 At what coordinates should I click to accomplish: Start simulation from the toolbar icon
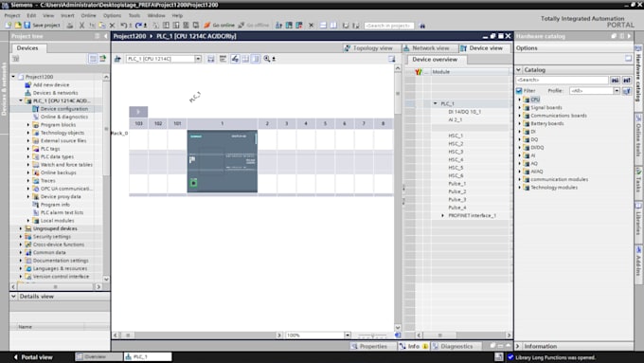click(186, 26)
